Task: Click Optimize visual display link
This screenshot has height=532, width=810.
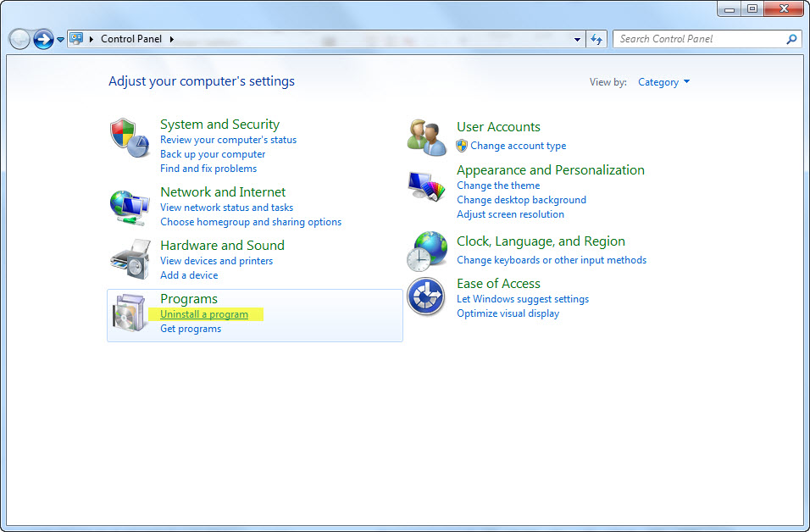Action: click(x=508, y=313)
